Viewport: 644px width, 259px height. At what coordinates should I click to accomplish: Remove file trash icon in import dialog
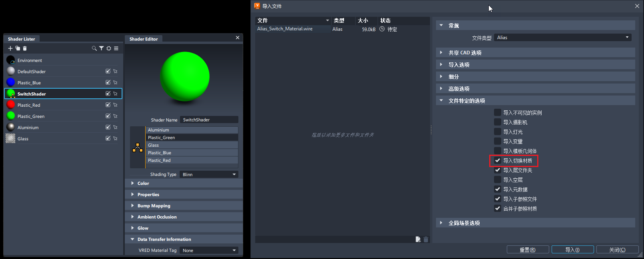[x=426, y=239]
